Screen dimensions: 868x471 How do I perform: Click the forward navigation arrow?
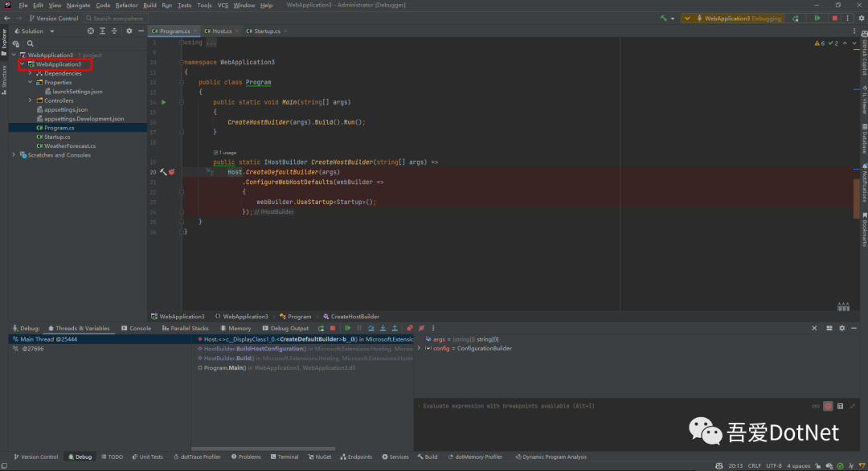pyautogui.click(x=18, y=18)
